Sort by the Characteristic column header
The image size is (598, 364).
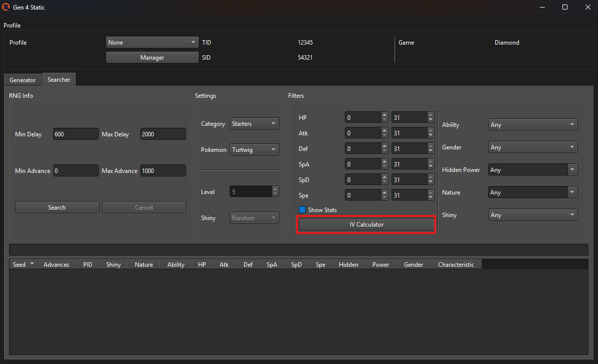click(456, 264)
